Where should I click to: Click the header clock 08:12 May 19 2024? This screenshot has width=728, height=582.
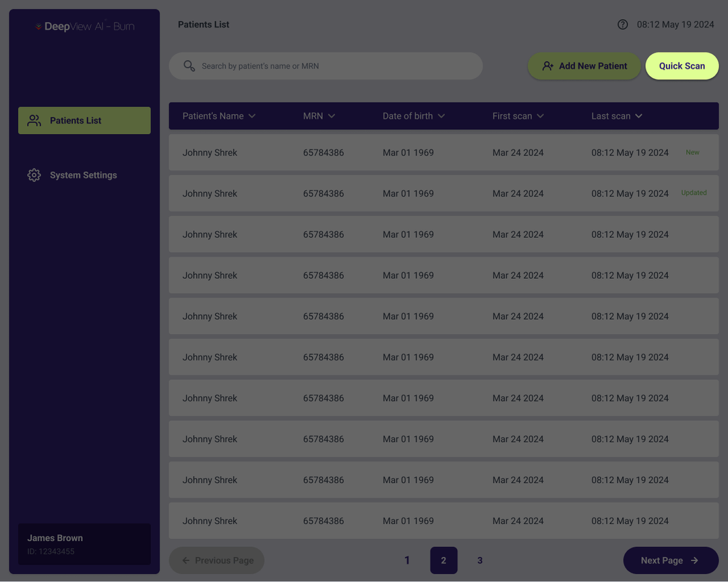(675, 25)
